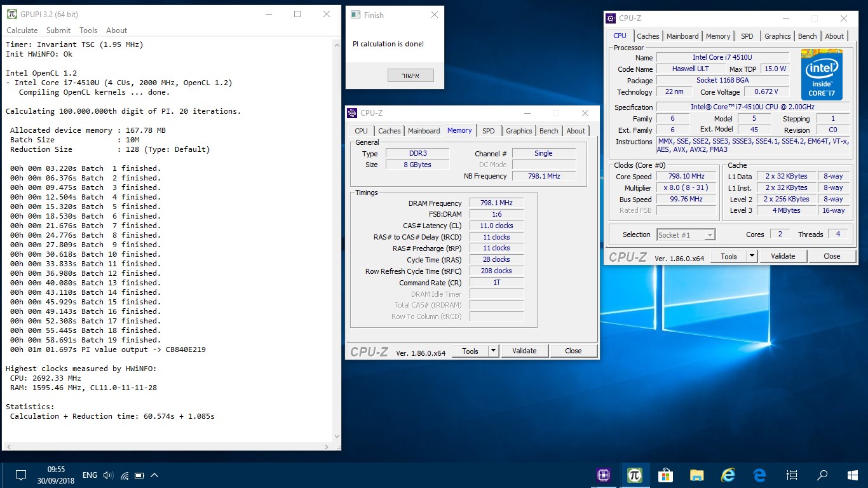Show hidden tray icons chevron
Viewport: 868px width, 488px height.
tap(154, 475)
